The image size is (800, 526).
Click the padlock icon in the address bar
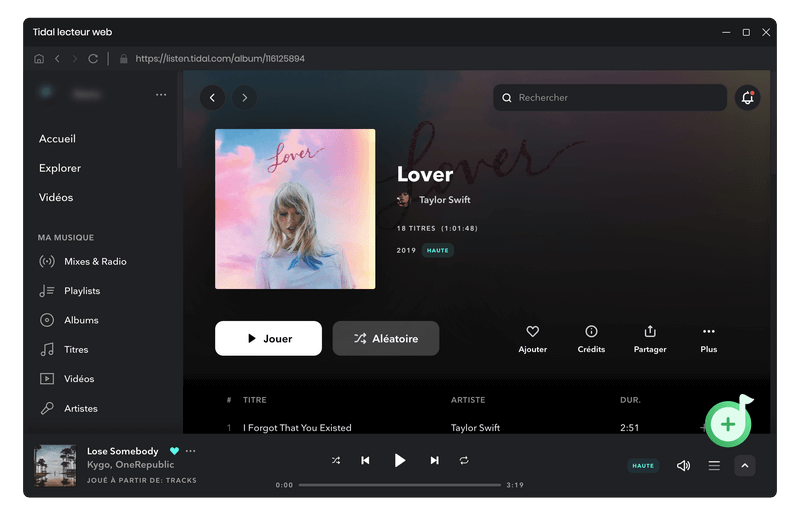pyautogui.click(x=123, y=59)
